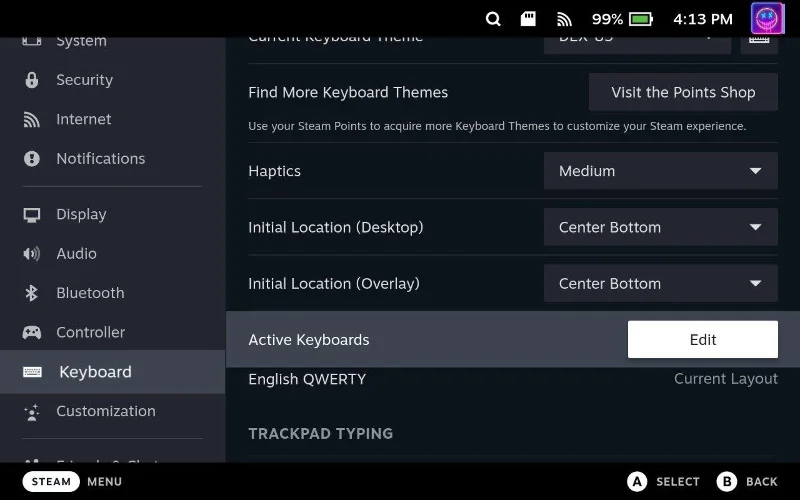This screenshot has height=500, width=800.
Task: Open the Current Keyboard Theme dropdown
Action: pos(637,45)
